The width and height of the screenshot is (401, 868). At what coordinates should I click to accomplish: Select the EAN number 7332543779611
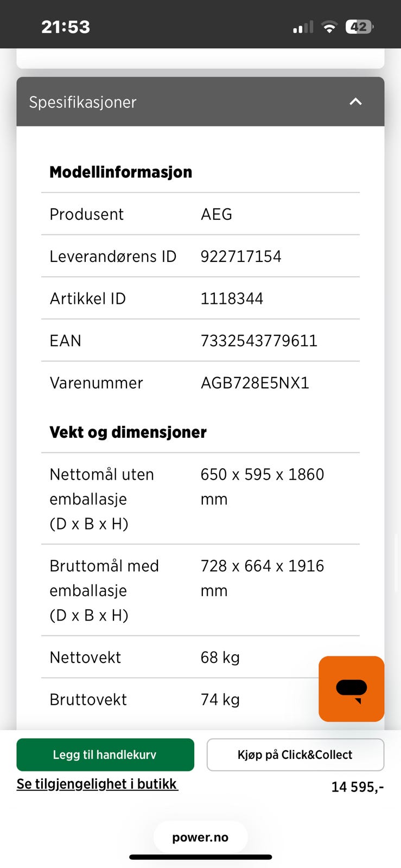[259, 341]
